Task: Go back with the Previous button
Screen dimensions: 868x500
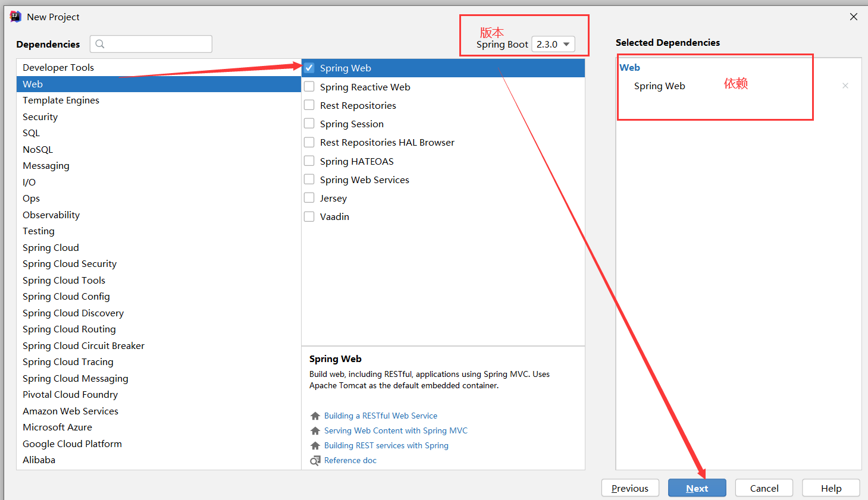Action: pos(630,488)
